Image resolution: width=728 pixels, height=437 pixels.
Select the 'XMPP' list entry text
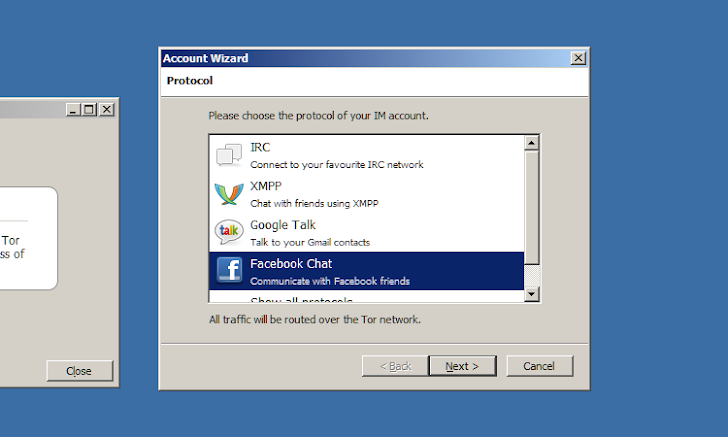coord(266,186)
